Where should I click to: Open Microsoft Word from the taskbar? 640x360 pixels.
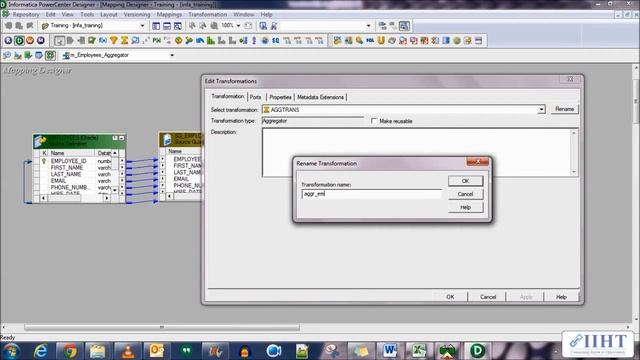click(389, 351)
